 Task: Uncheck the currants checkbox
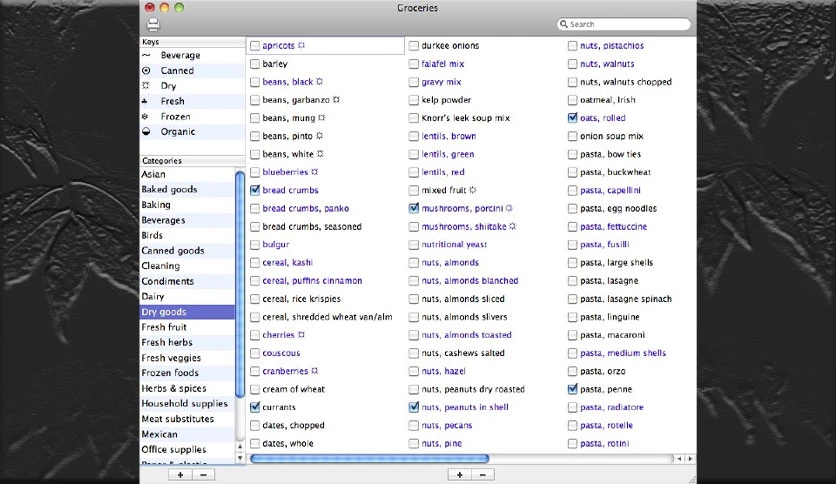(255, 407)
